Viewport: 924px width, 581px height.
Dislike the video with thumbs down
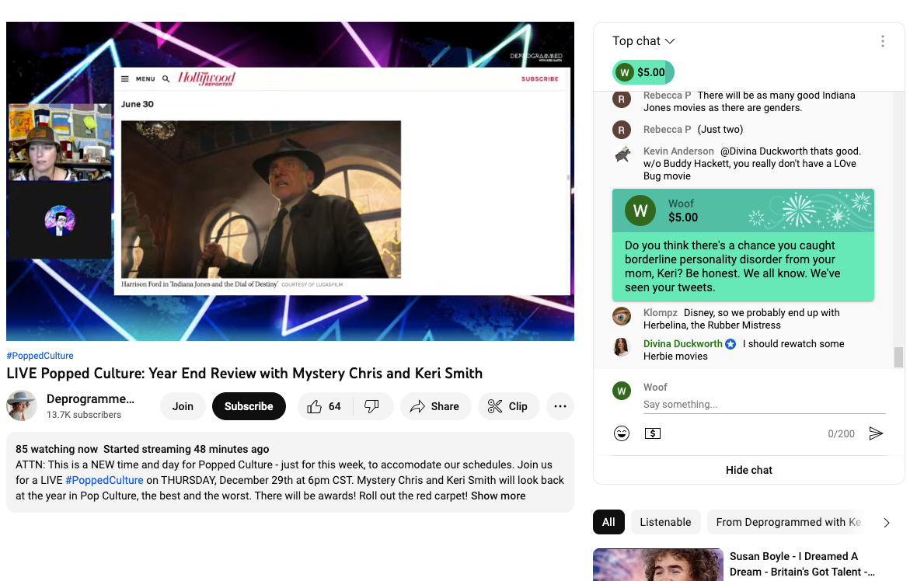pyautogui.click(x=371, y=406)
